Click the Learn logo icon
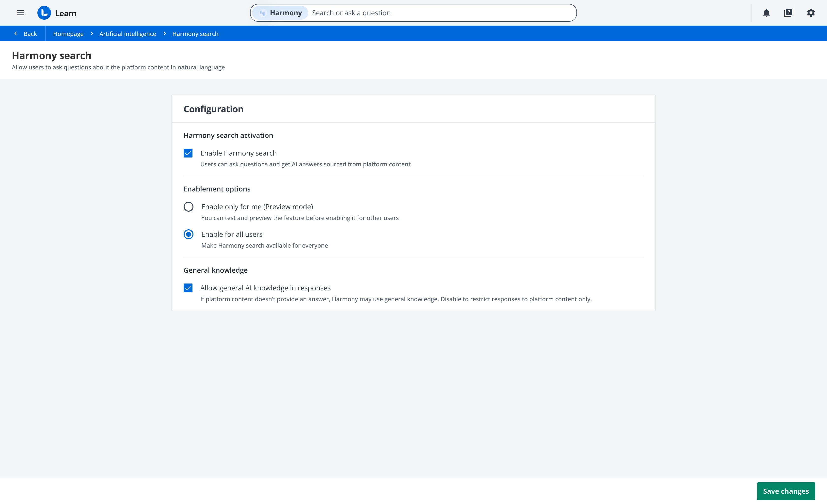The height and width of the screenshot is (504, 827). click(x=44, y=13)
